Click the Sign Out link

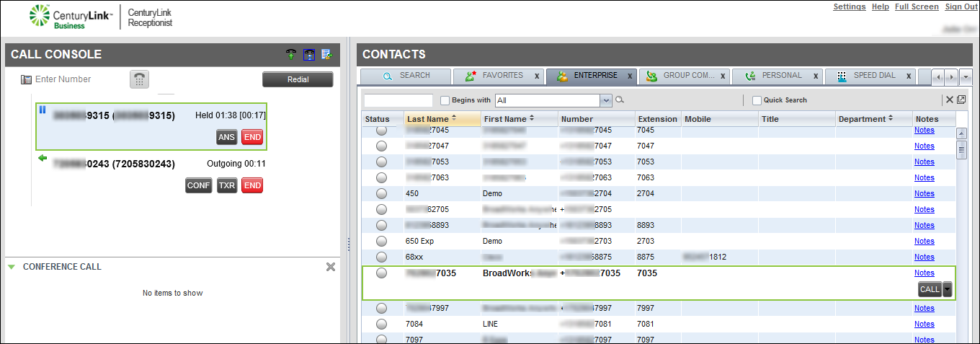[x=961, y=6]
